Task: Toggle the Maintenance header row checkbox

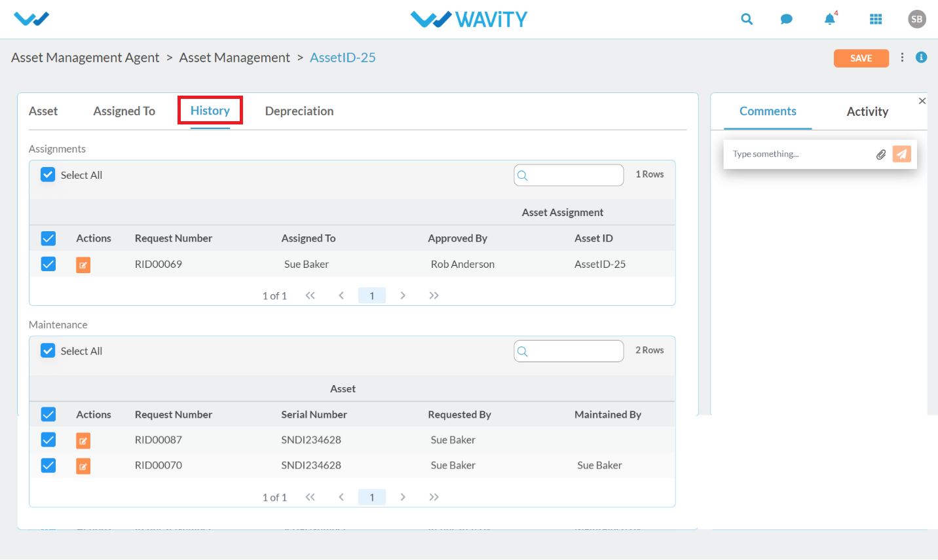Action: click(48, 415)
